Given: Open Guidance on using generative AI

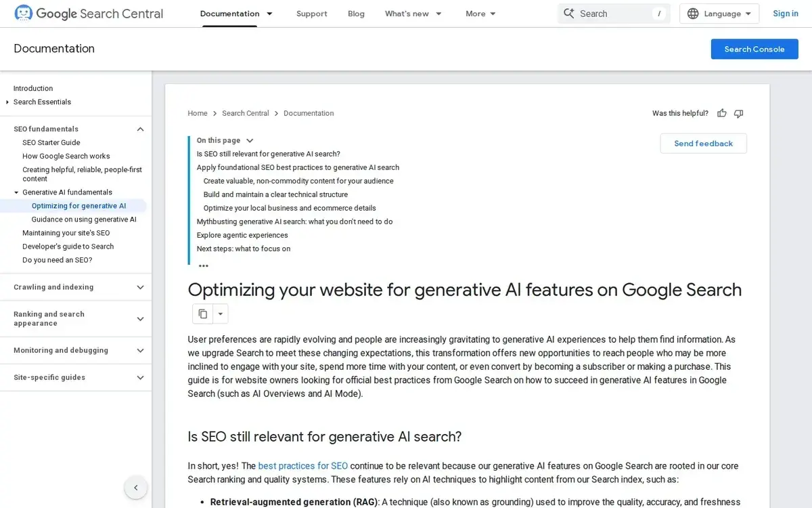Looking at the screenshot, I should [x=84, y=219].
